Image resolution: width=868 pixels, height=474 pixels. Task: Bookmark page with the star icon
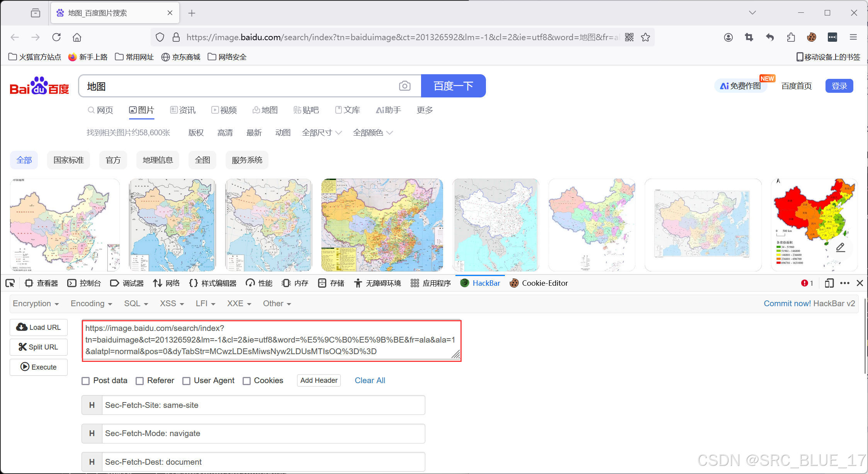(x=645, y=37)
